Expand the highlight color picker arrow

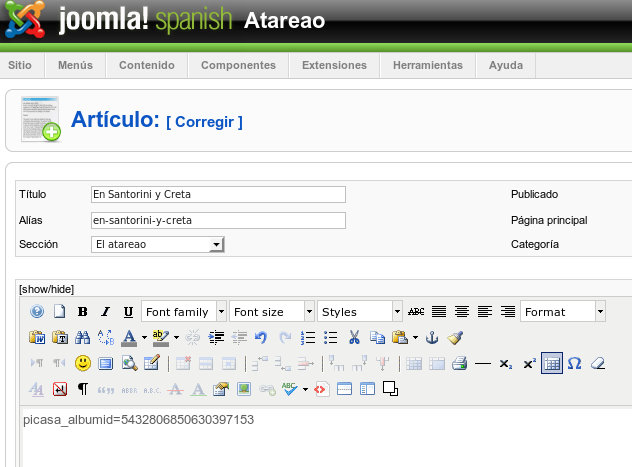tap(176, 337)
